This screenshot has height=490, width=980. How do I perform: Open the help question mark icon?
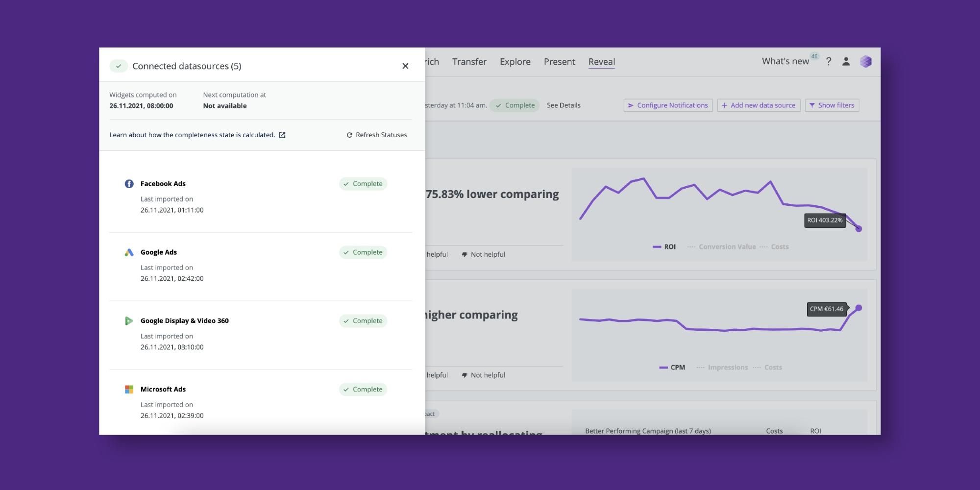[829, 62]
